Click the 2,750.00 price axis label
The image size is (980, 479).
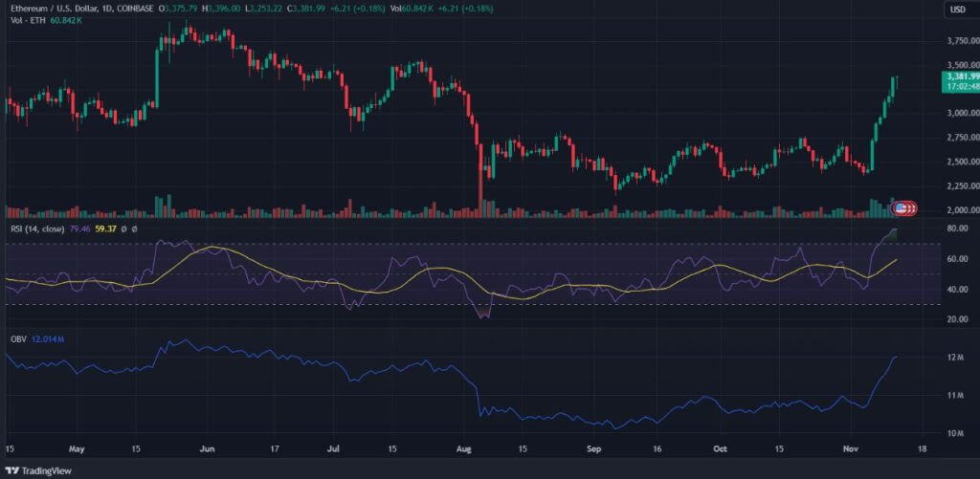click(963, 138)
